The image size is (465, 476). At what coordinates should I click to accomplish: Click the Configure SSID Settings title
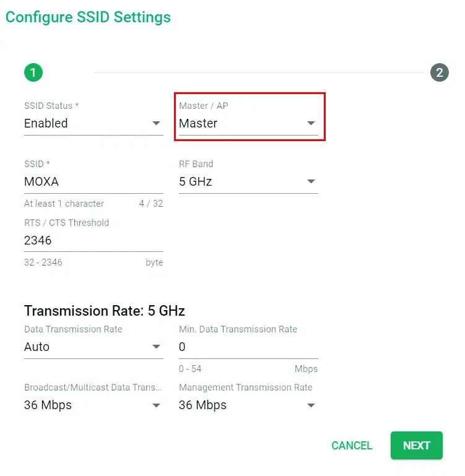[88, 17]
